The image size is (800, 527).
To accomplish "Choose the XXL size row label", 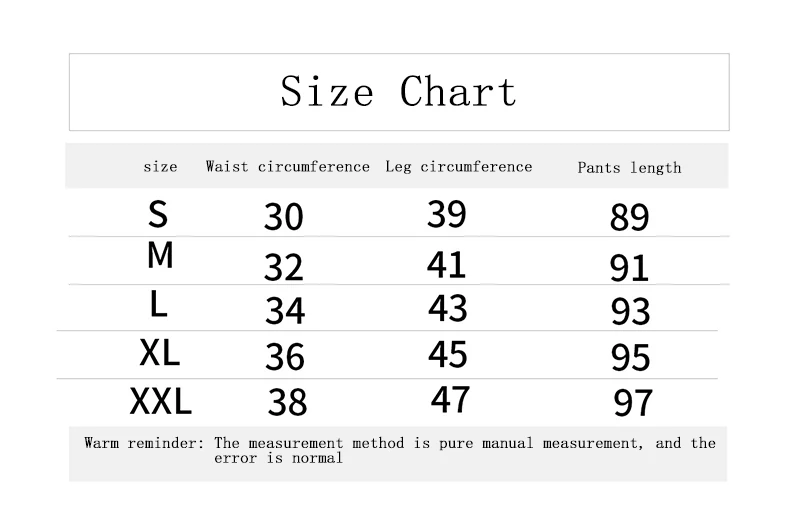I will point(160,402).
